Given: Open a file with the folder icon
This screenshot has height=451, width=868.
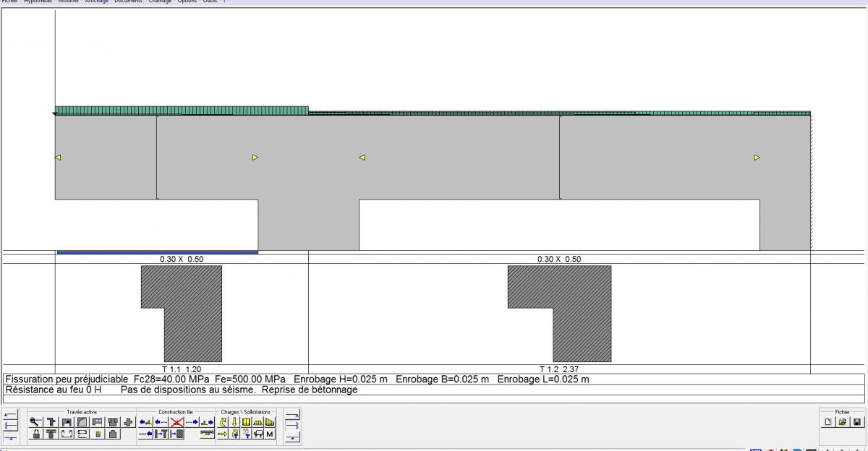Looking at the screenshot, I should click(x=843, y=422).
